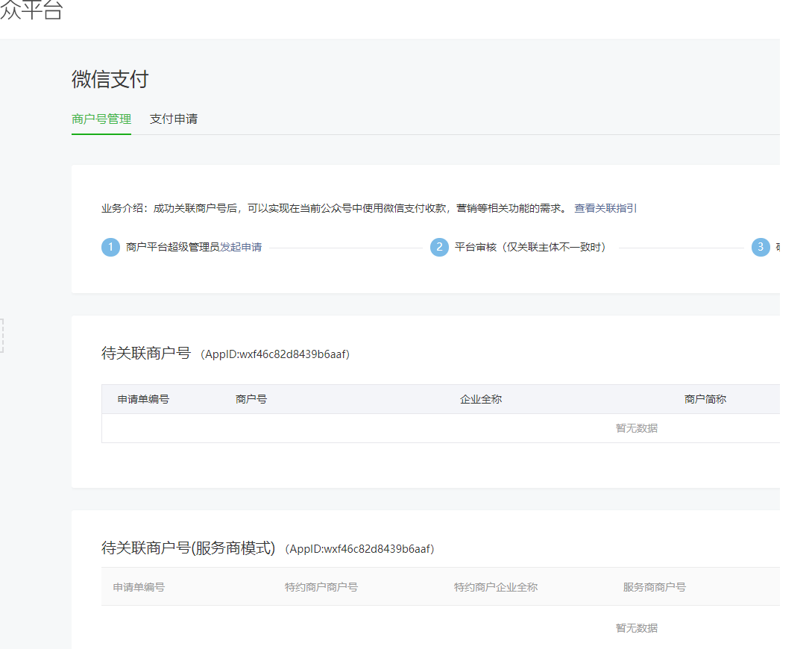The height and width of the screenshot is (649, 812).
Task: Switch to the 商户号管理 tab
Action: pyautogui.click(x=101, y=119)
